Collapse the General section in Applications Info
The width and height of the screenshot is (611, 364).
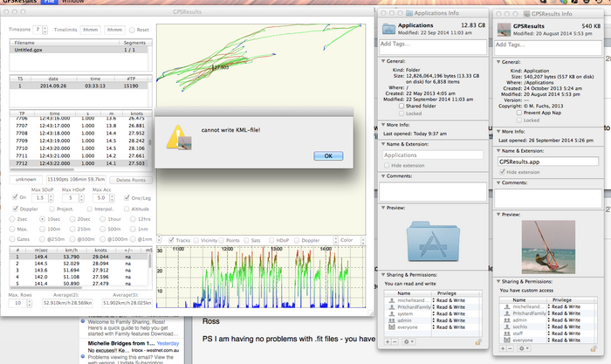tap(383, 62)
